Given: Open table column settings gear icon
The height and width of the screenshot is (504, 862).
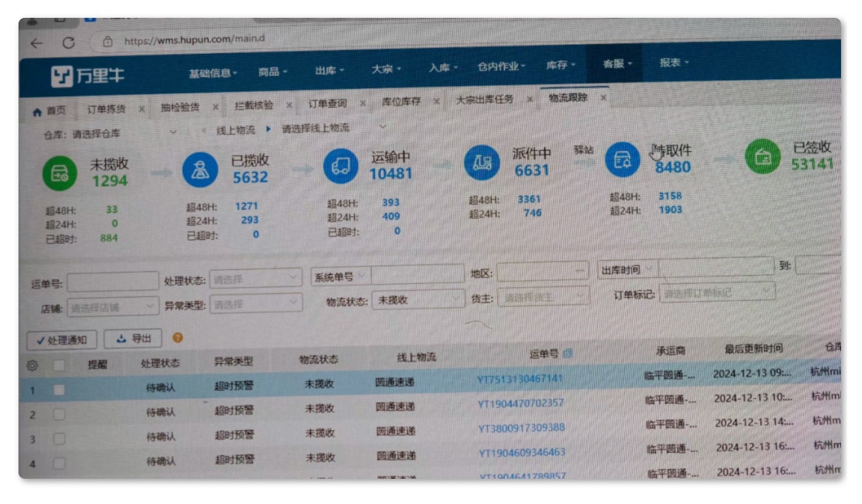Looking at the screenshot, I should click(32, 365).
